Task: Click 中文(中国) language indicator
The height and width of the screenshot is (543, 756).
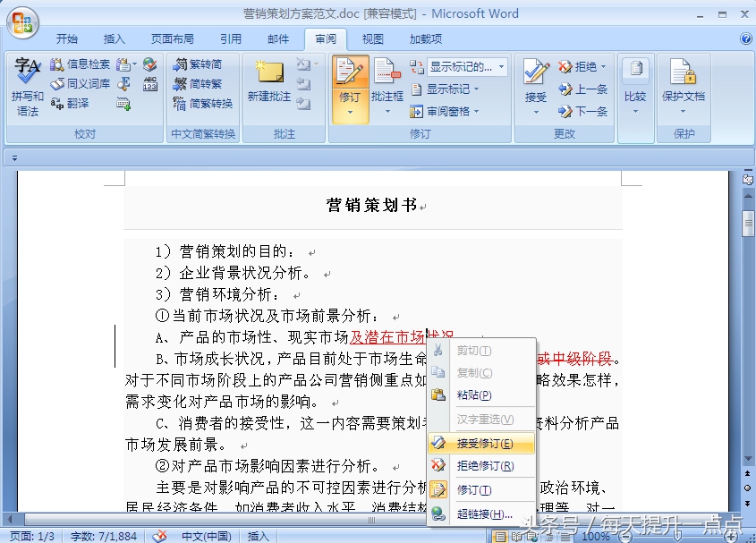Action: click(207, 536)
